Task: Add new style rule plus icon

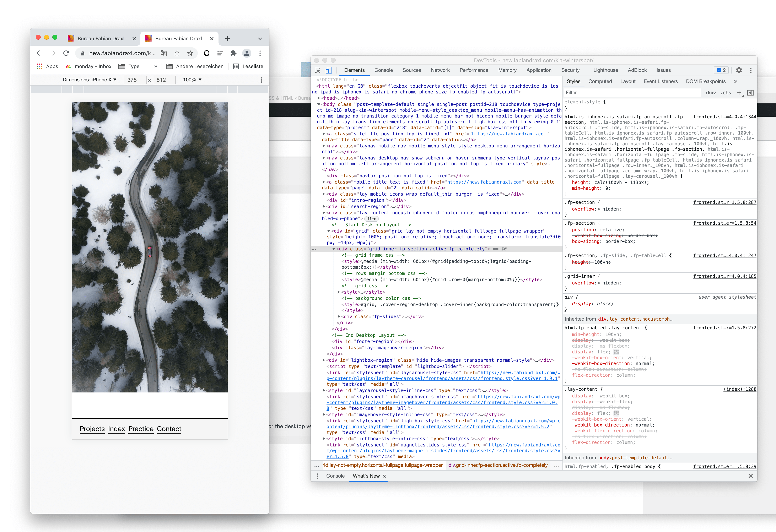Action: click(x=739, y=93)
